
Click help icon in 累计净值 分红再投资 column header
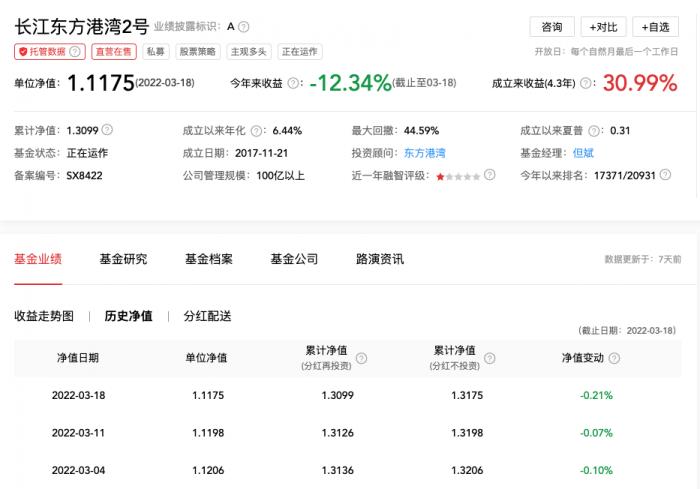coord(362,358)
